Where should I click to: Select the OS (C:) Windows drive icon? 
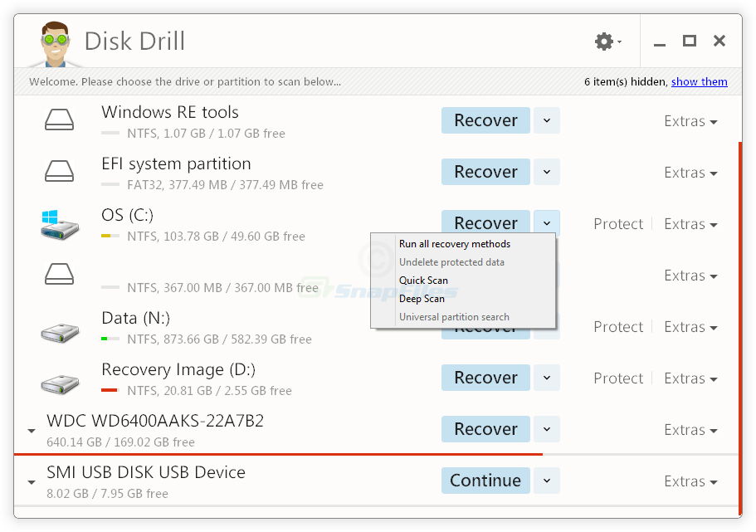[59, 222]
